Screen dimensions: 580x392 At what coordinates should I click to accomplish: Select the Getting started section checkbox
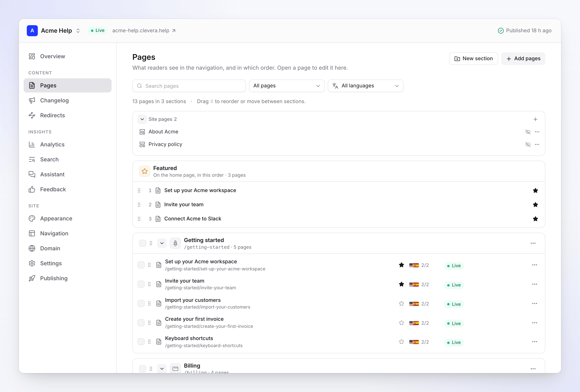[142, 243]
